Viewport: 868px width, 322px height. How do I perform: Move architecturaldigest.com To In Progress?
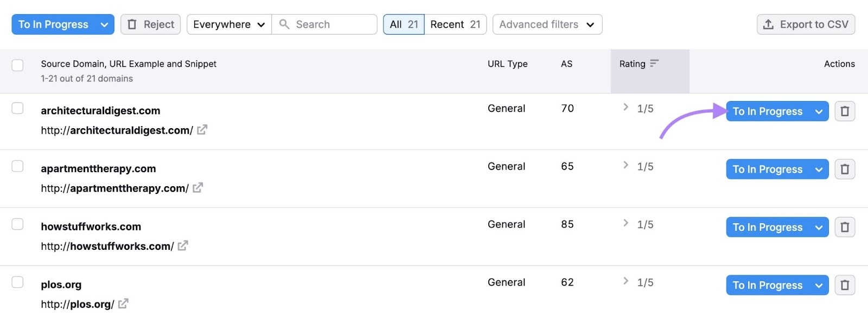pyautogui.click(x=767, y=111)
